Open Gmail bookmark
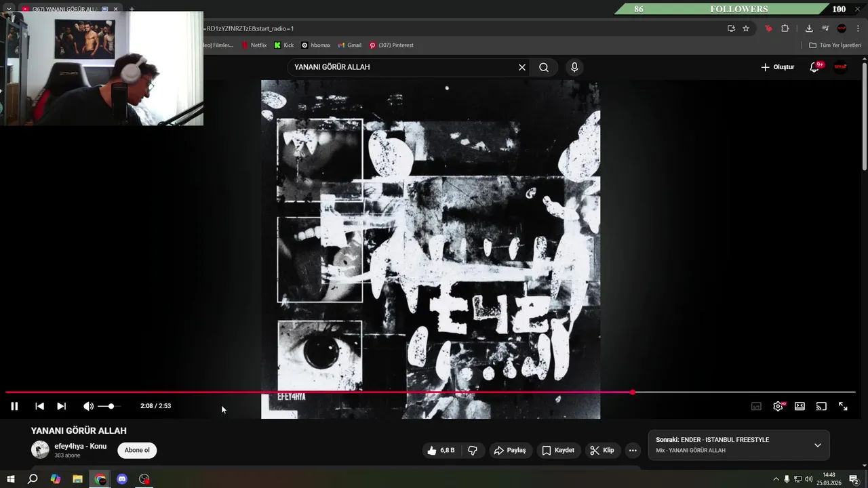The height and width of the screenshot is (488, 868). click(x=350, y=45)
